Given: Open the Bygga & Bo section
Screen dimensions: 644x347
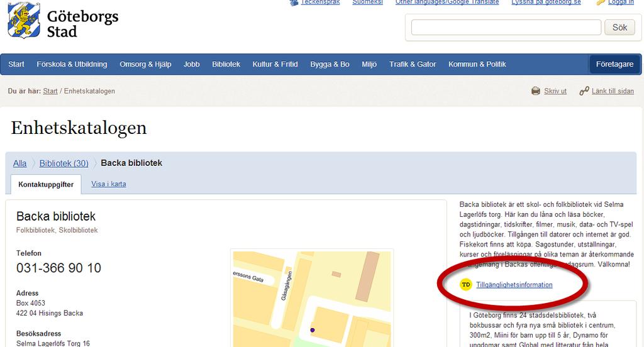Looking at the screenshot, I should [x=330, y=64].
